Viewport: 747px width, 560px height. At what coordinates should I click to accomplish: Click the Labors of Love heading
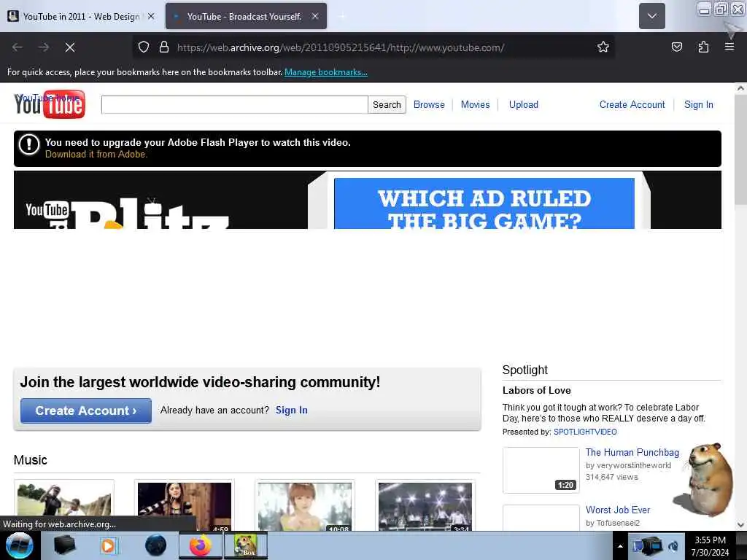(x=536, y=391)
